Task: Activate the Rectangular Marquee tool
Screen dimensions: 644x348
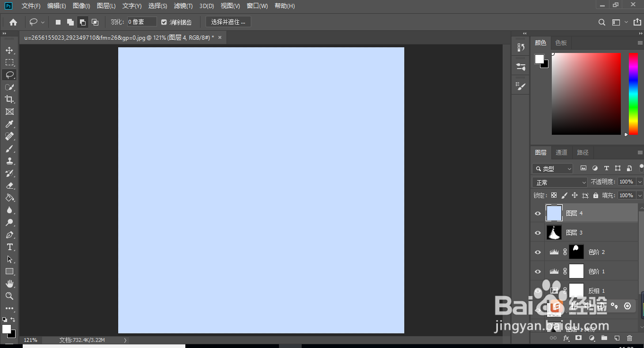Action: point(9,62)
